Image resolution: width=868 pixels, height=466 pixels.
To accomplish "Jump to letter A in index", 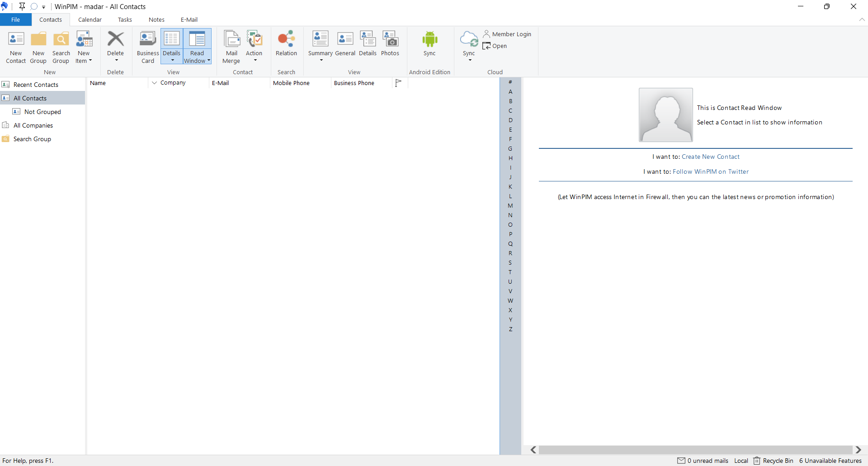I will pyautogui.click(x=510, y=91).
